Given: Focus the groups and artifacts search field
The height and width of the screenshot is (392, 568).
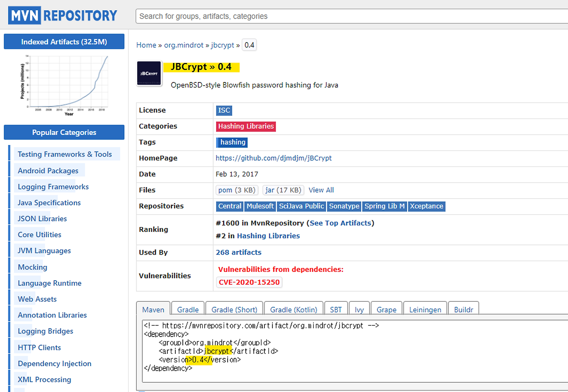Looking at the screenshot, I should (x=351, y=16).
